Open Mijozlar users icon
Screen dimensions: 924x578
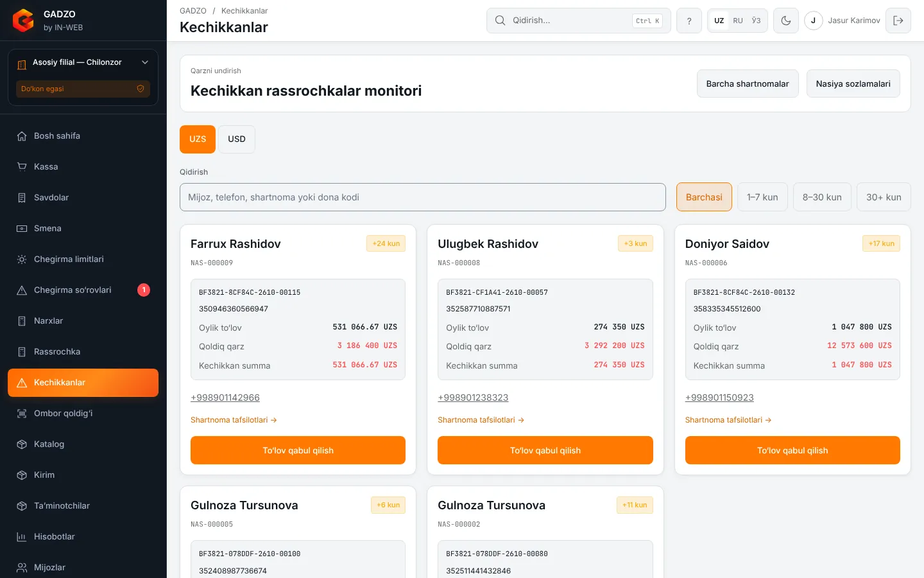coord(22,568)
